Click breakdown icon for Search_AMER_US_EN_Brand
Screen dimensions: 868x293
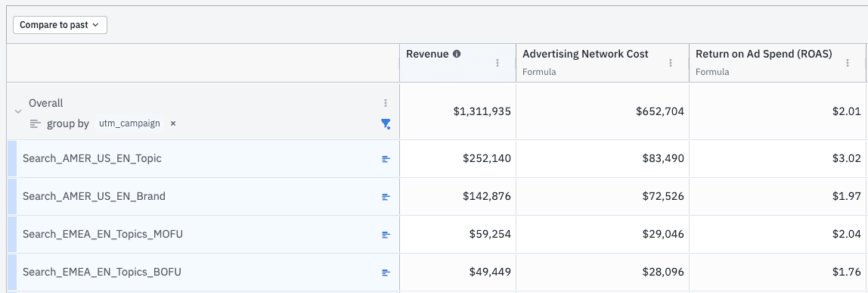[x=386, y=197]
